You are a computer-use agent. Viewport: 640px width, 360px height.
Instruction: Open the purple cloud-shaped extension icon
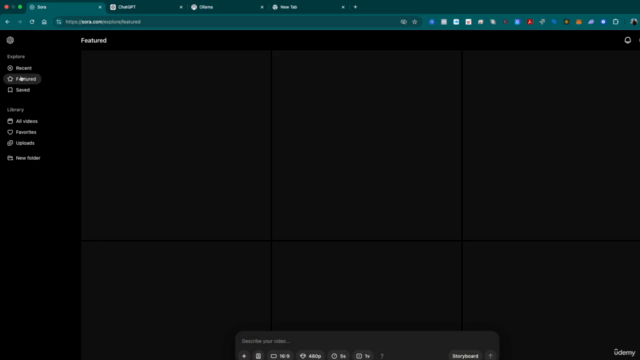[591, 22]
